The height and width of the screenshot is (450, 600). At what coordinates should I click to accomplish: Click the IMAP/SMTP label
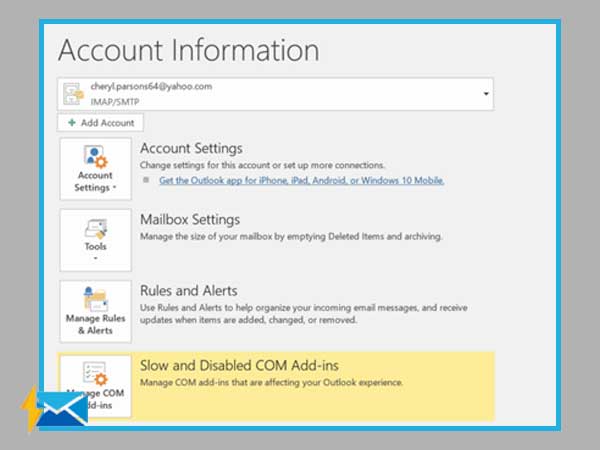point(115,102)
